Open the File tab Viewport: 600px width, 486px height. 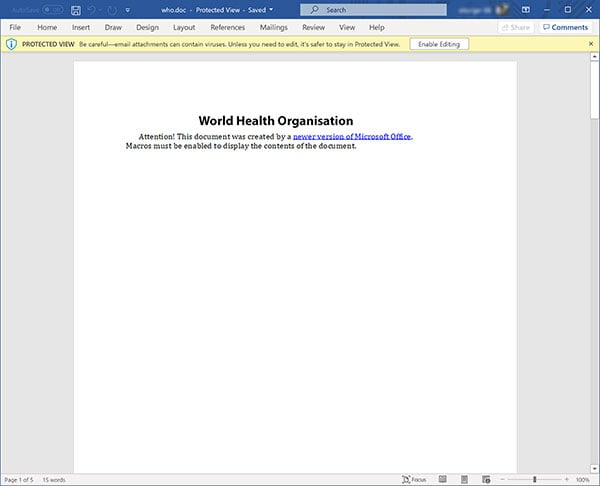(15, 28)
